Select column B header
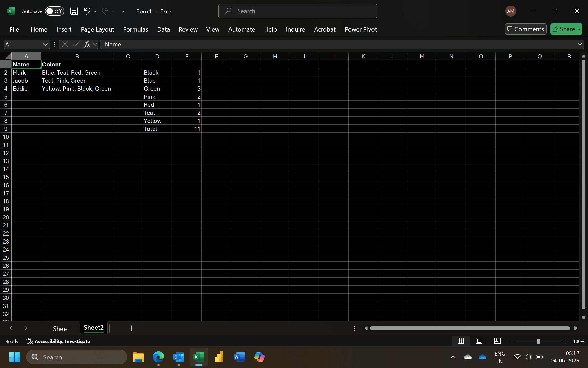This screenshot has height=368, width=588. (77, 57)
